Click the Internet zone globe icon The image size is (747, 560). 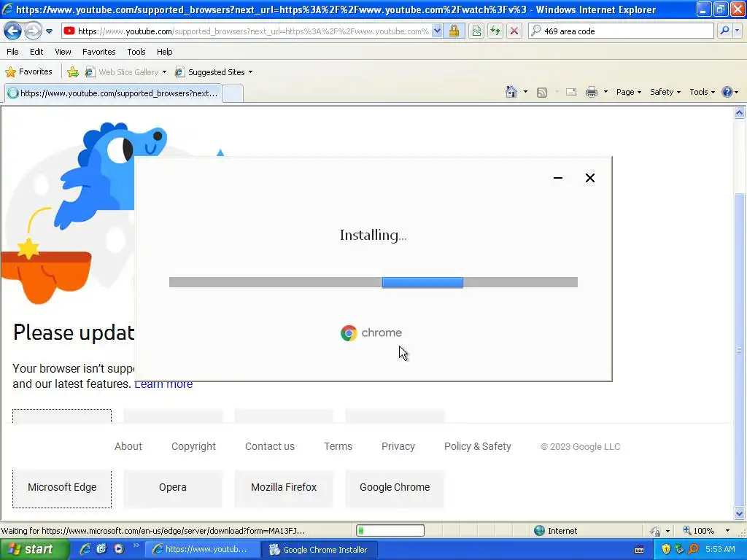click(x=539, y=531)
